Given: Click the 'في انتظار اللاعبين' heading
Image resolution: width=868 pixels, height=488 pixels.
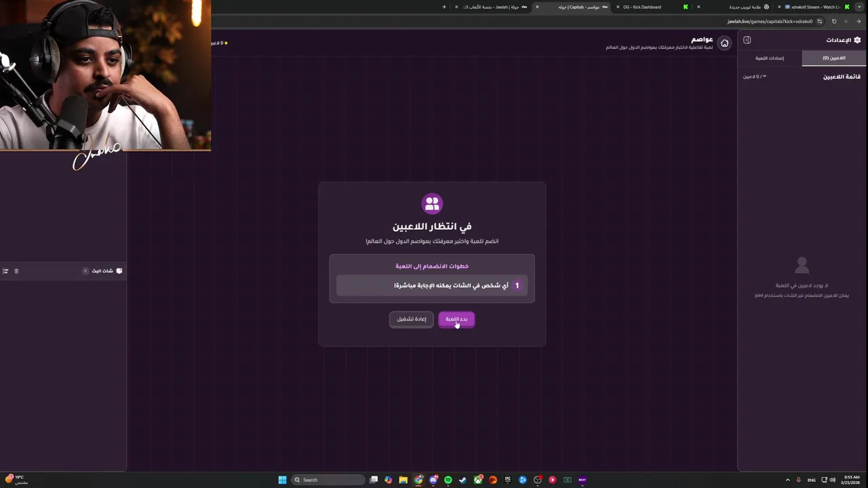Looking at the screenshot, I should tap(432, 226).
